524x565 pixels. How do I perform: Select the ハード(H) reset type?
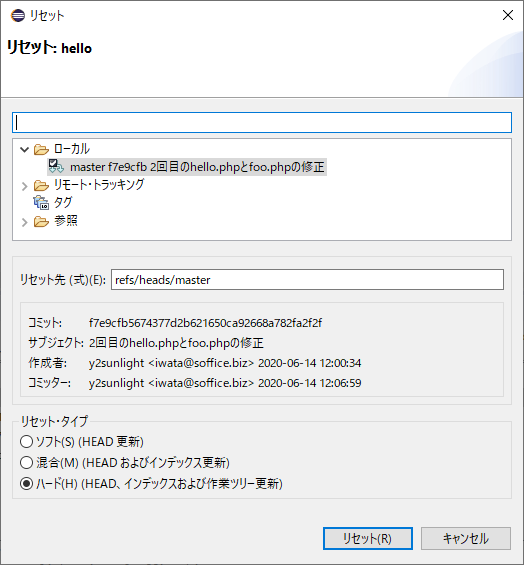[x=27, y=484]
